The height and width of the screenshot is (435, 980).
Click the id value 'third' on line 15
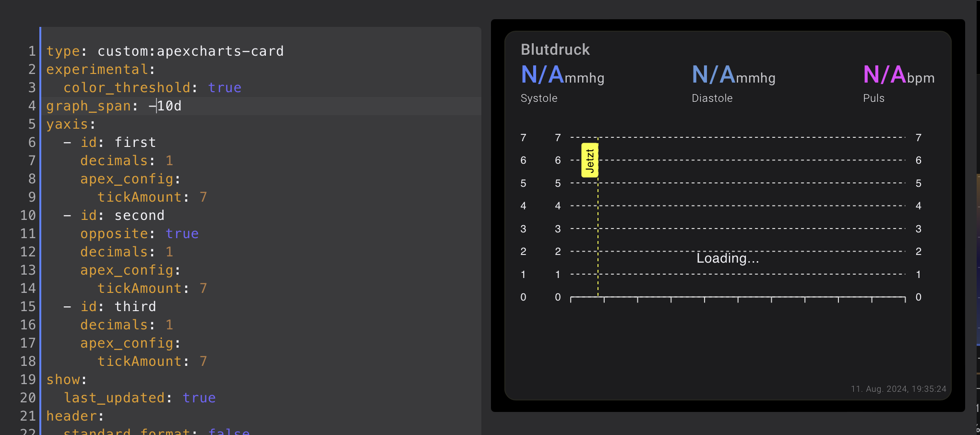click(x=135, y=307)
